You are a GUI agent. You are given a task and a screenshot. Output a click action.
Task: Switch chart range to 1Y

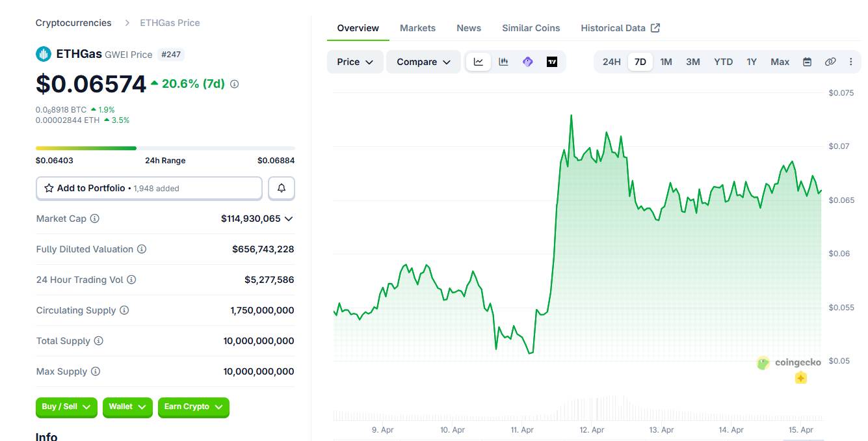point(751,61)
